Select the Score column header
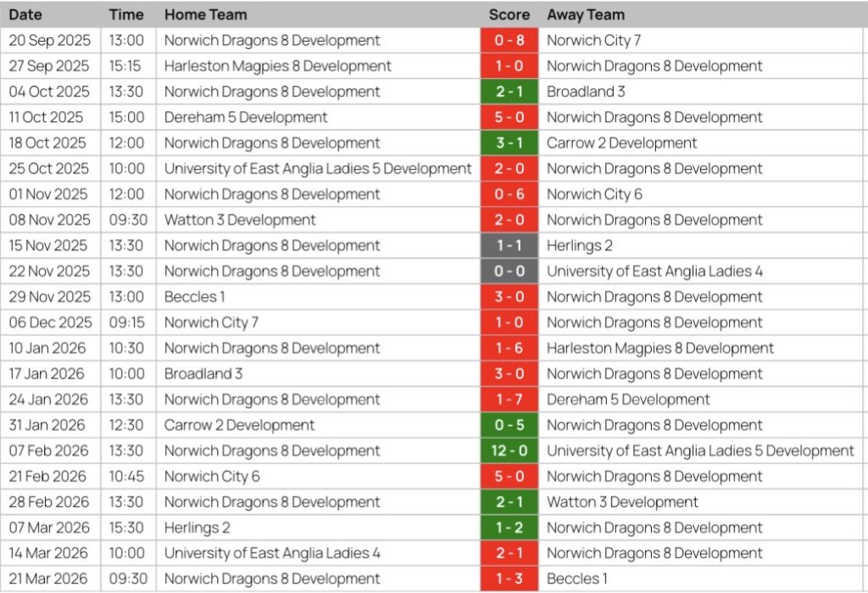 click(509, 14)
